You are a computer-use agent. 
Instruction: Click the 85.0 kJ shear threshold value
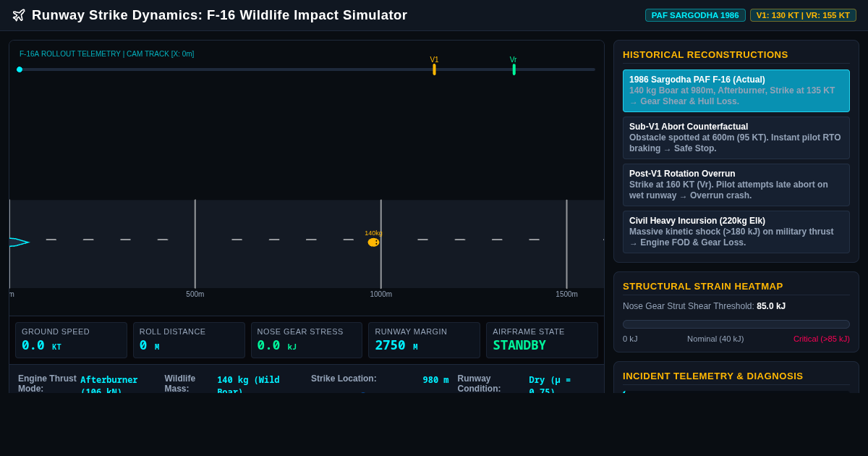(771, 306)
